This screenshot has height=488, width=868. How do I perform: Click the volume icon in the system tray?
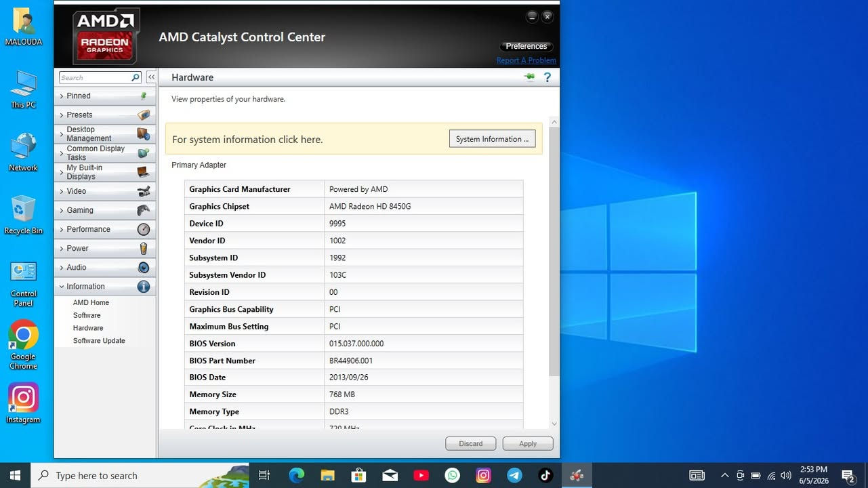pos(786,475)
